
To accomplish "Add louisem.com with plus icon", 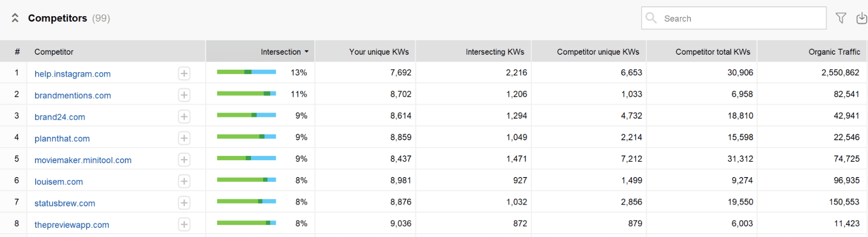I will tap(184, 181).
